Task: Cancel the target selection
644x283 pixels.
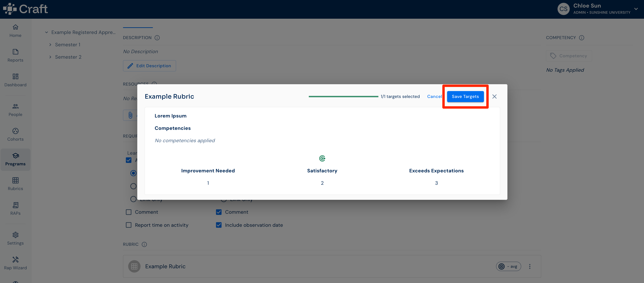Action: (x=434, y=97)
